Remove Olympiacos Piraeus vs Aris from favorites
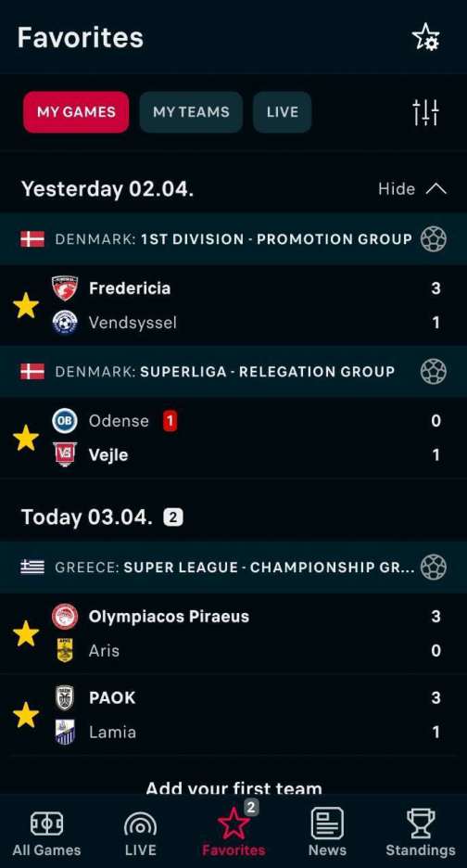Viewport: 467px width, 868px height. click(x=26, y=633)
